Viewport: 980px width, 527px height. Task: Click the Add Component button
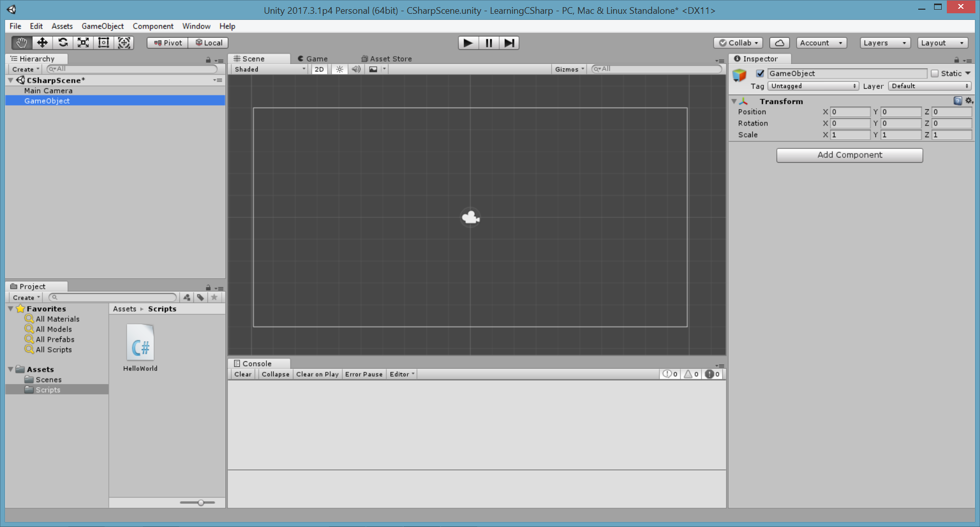(849, 155)
